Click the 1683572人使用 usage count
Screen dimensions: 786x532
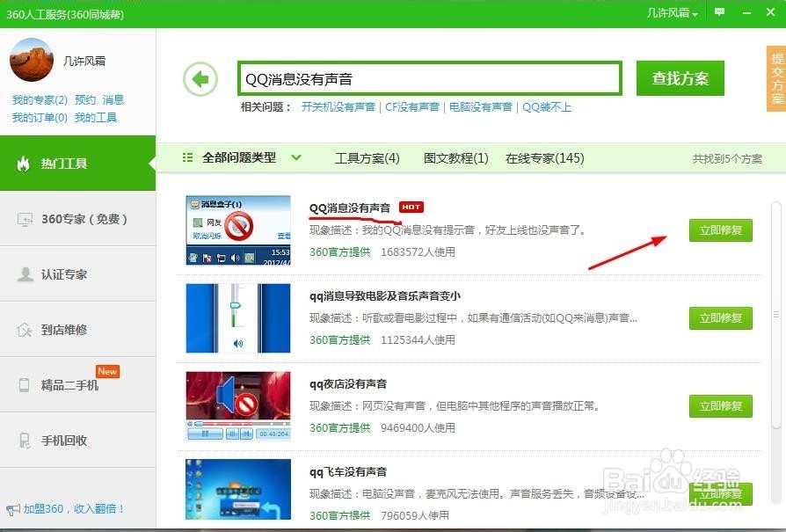pyautogui.click(x=418, y=251)
